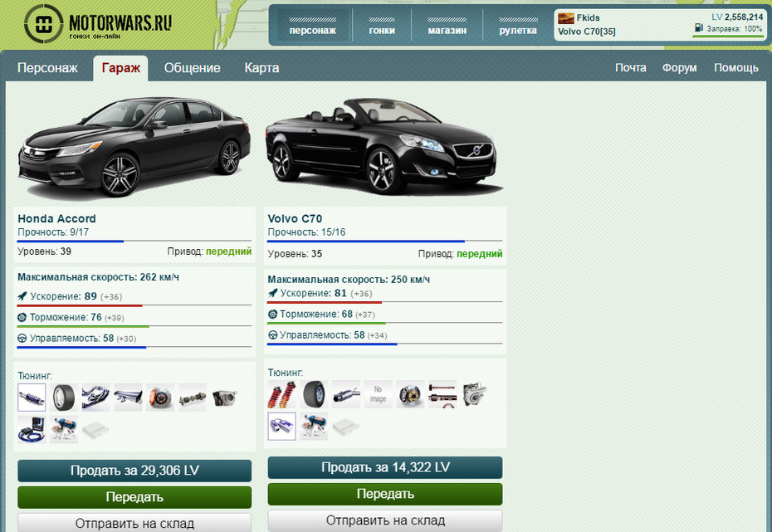This screenshot has height=532, width=772.
Task: Go to the магазин header menu item
Action: 447,26
